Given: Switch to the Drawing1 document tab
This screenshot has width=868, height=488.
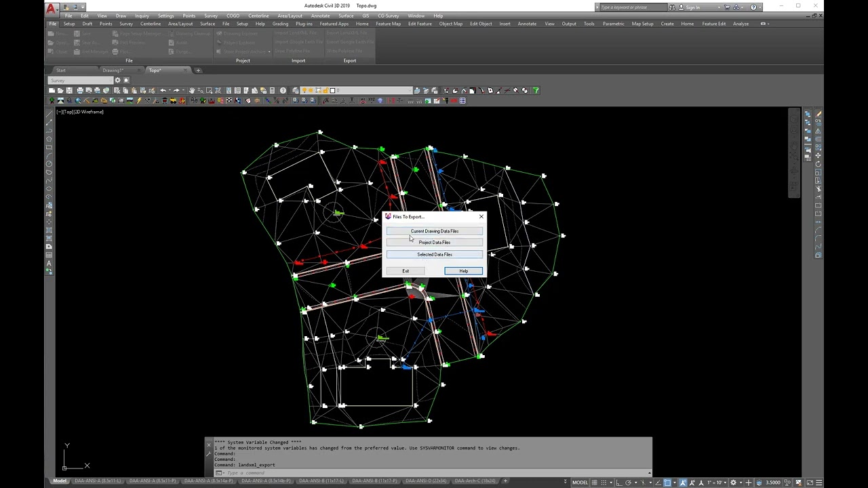Looking at the screenshot, I should coord(113,70).
